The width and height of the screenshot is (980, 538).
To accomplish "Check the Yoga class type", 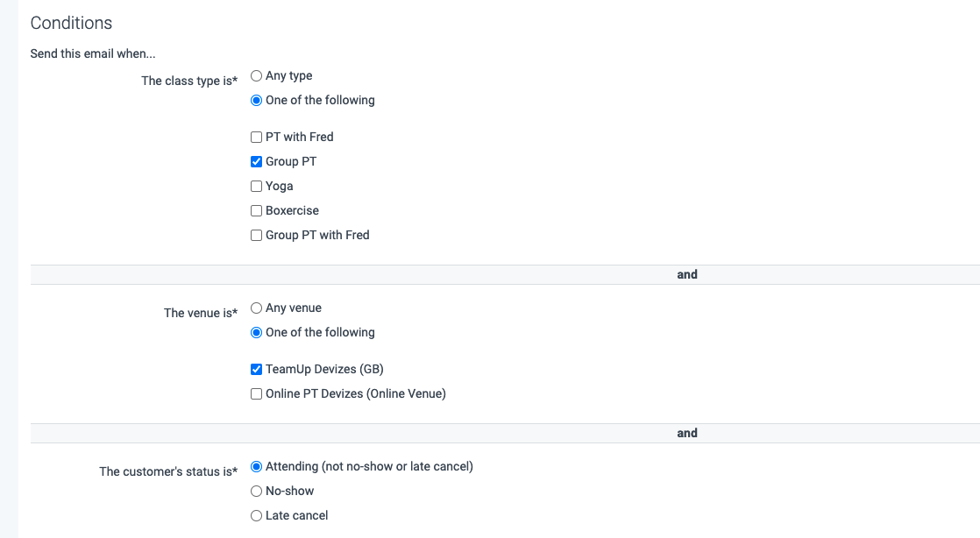I will pyautogui.click(x=256, y=186).
